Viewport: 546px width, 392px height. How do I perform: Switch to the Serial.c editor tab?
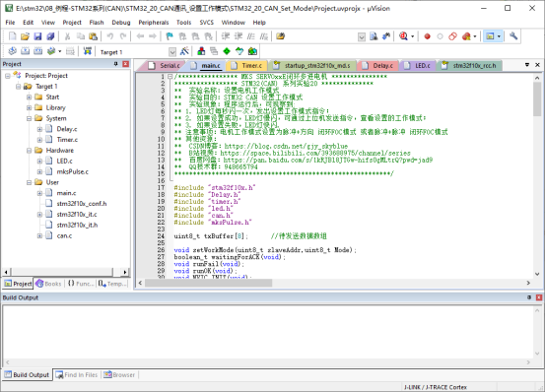(x=164, y=65)
